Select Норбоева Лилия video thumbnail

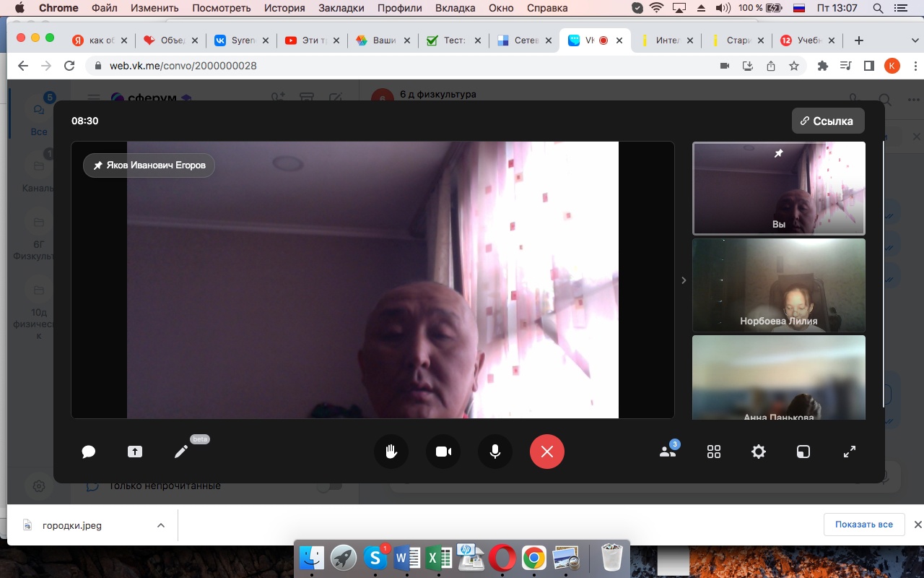(779, 285)
